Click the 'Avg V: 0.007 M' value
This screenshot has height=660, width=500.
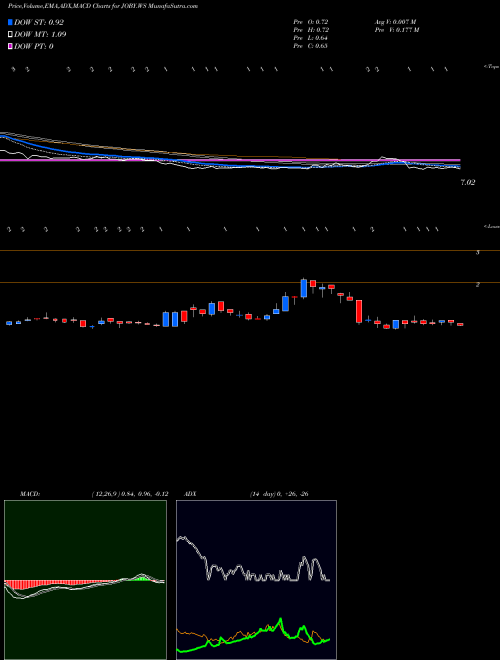pos(395,21)
